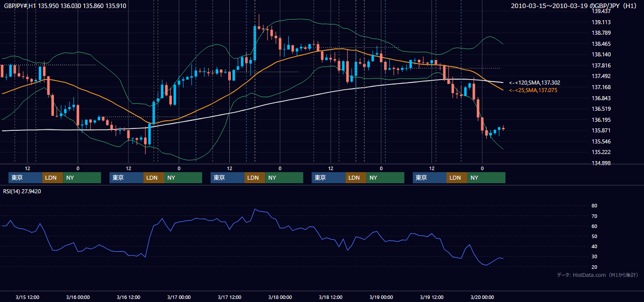The image size is (644, 302).
Task: Select the 136.843 price level
Action: [601, 98]
